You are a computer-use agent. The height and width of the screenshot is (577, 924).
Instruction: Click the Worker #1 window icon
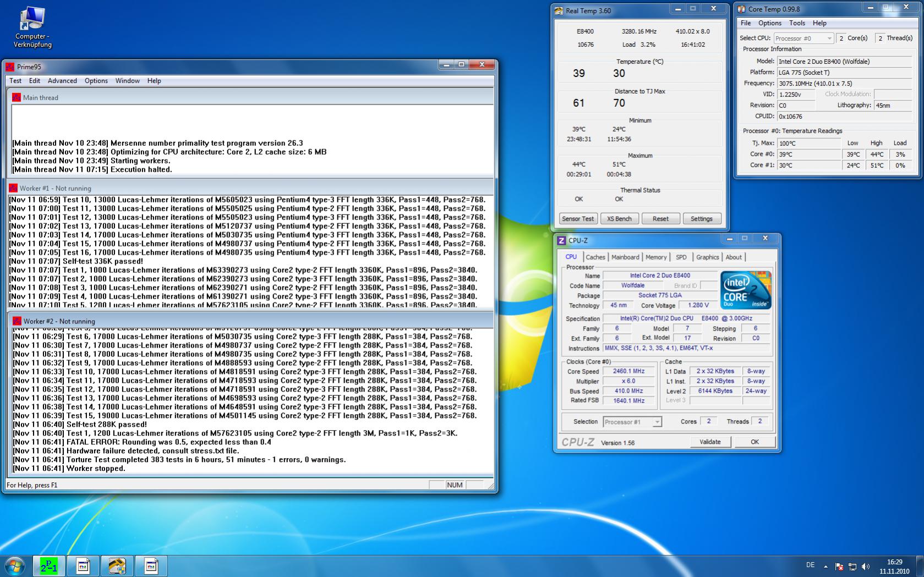[13, 188]
